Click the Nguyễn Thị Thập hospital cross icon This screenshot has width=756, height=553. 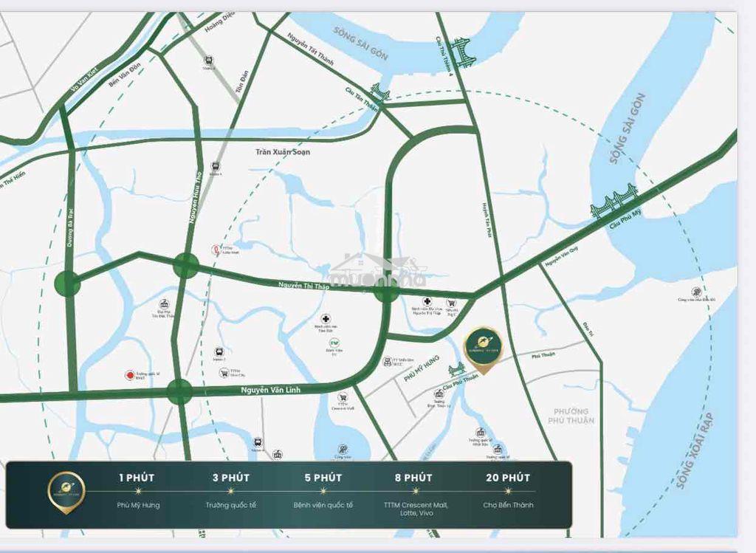click(427, 302)
